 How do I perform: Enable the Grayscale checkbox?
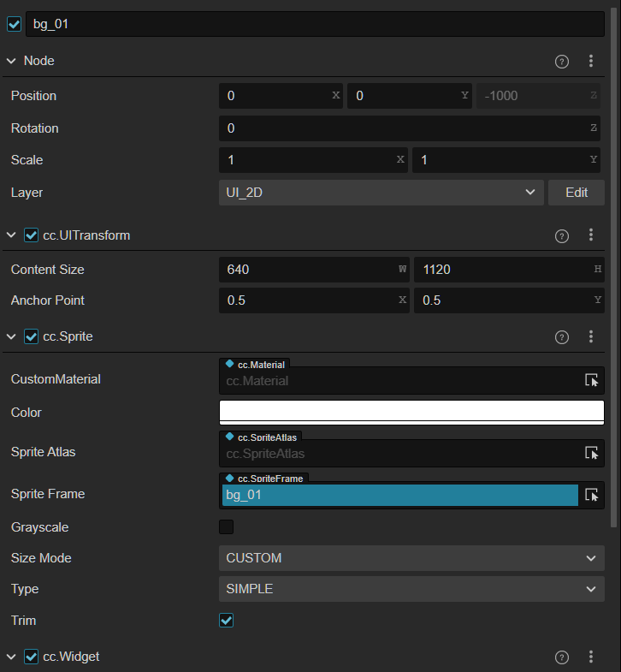pos(227,527)
